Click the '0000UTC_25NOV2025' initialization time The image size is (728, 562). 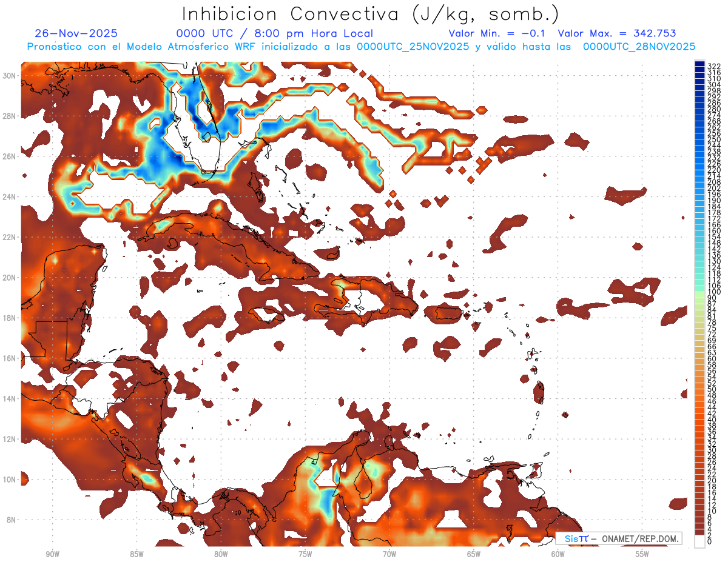[x=413, y=47]
